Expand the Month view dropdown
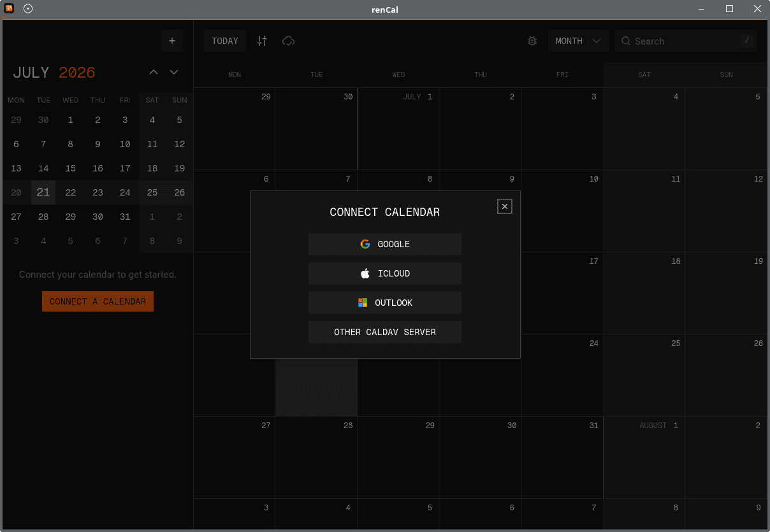 pos(578,41)
